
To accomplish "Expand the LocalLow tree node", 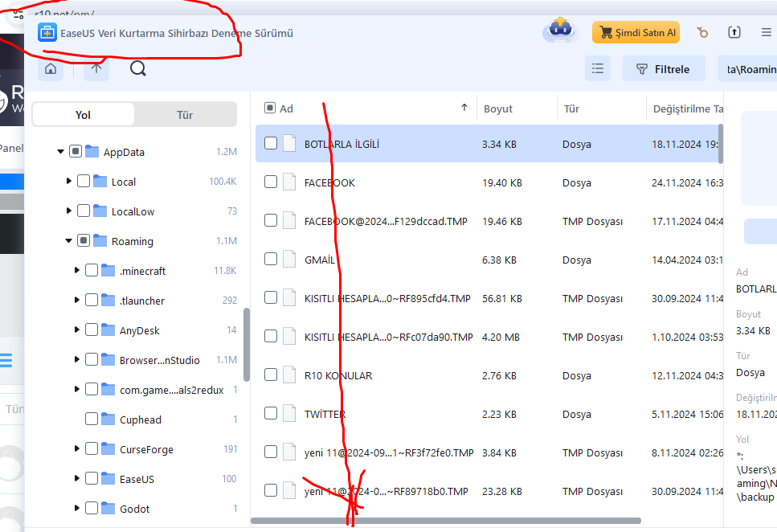I will (69, 211).
